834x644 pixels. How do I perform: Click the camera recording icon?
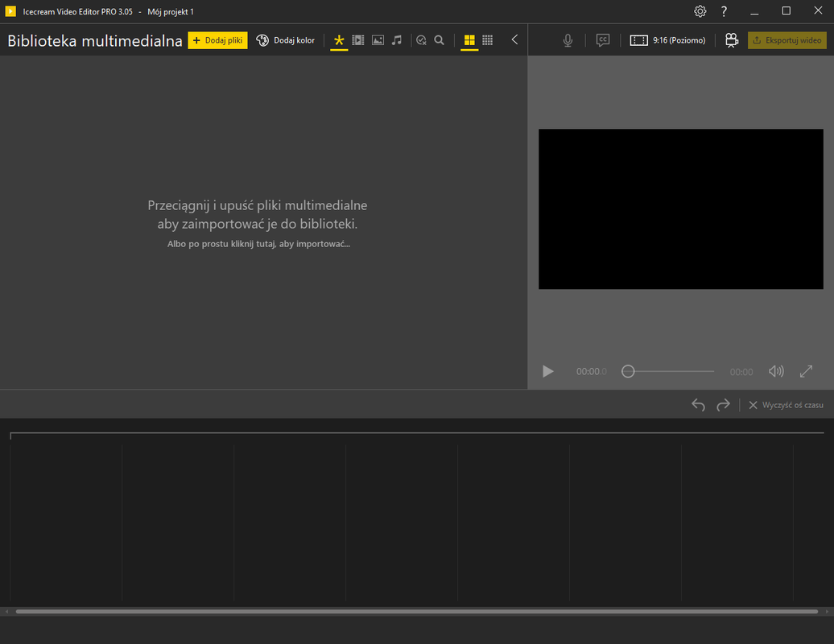(x=732, y=40)
